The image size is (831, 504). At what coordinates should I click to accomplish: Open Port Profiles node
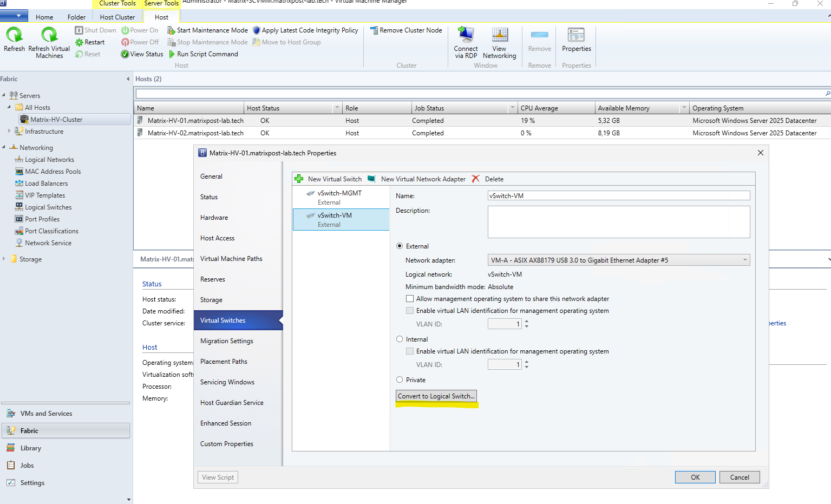[x=42, y=219]
